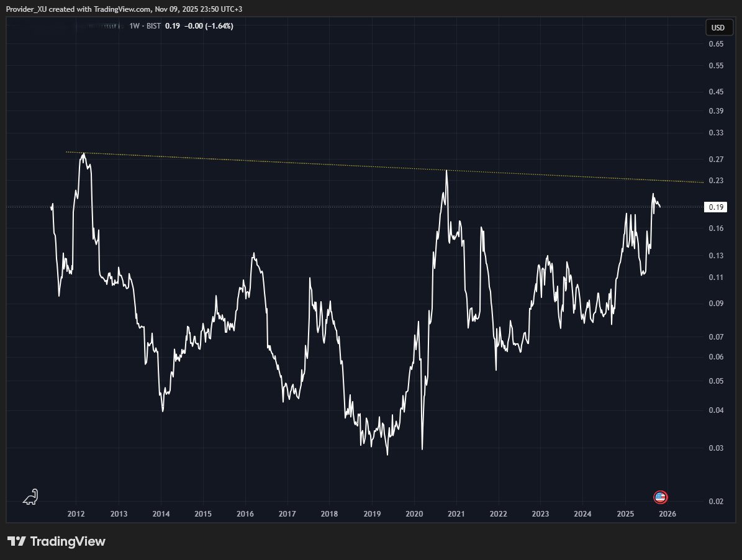Click the 0.45 price axis label
This screenshot has height=560, width=742.
[716, 92]
